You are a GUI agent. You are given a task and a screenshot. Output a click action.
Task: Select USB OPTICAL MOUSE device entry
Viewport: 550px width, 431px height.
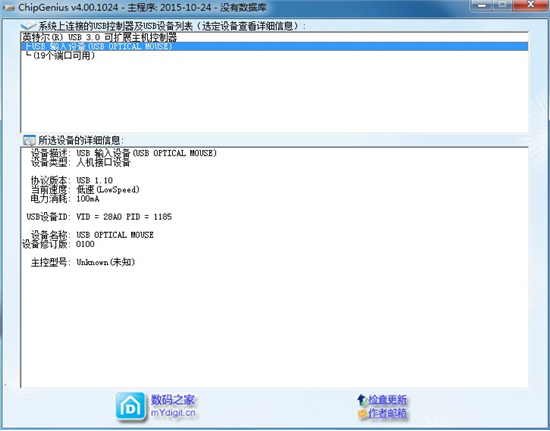pyautogui.click(x=275, y=46)
